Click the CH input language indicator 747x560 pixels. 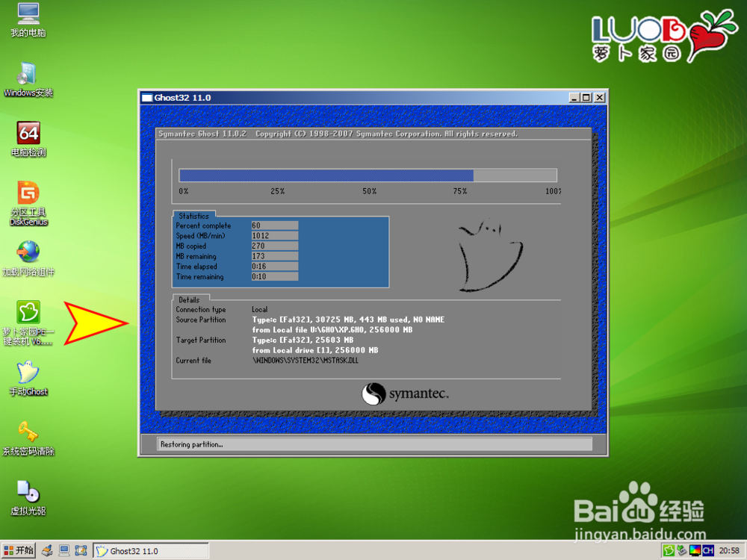coord(707,551)
